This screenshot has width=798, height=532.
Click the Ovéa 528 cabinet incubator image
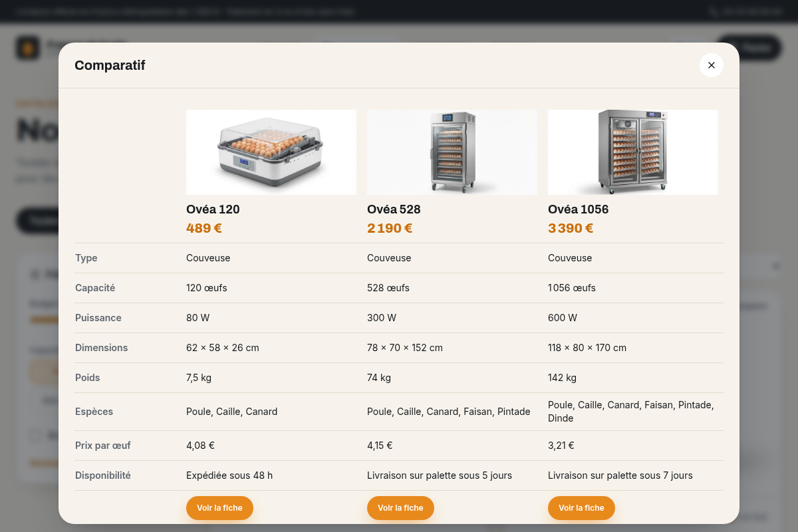(x=452, y=152)
